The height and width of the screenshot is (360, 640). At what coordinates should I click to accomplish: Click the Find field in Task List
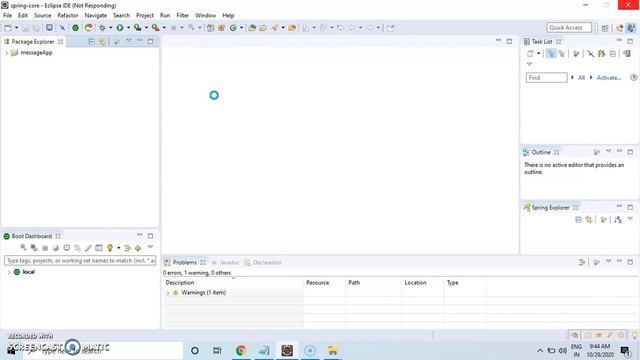coord(547,78)
